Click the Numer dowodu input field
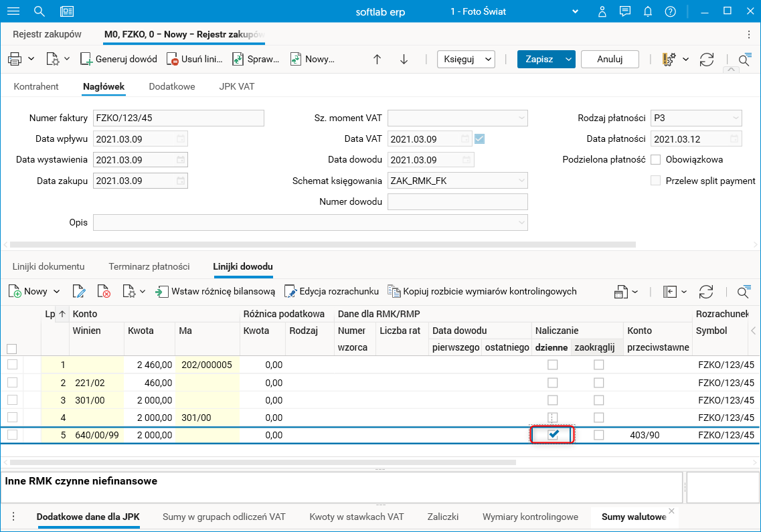The width and height of the screenshot is (761, 532). click(x=457, y=201)
